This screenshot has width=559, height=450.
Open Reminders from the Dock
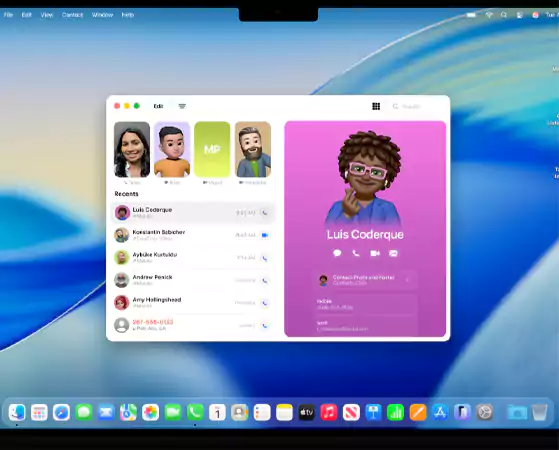tap(262, 413)
